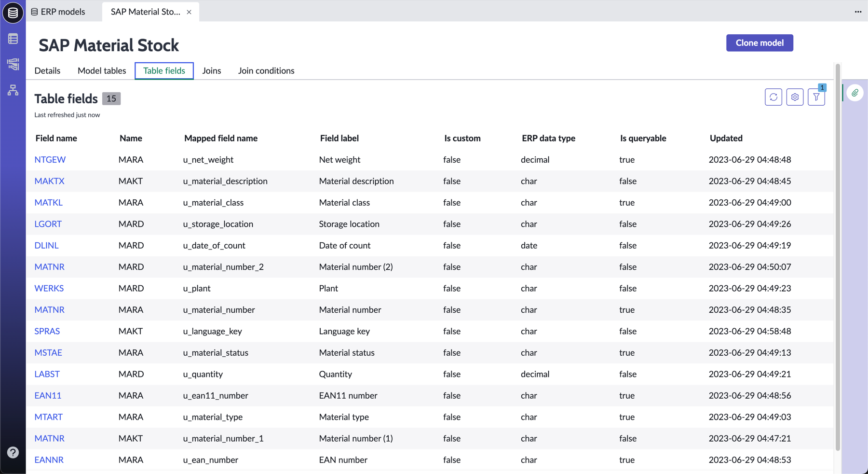Open the more options ellipsis menu

(x=858, y=12)
